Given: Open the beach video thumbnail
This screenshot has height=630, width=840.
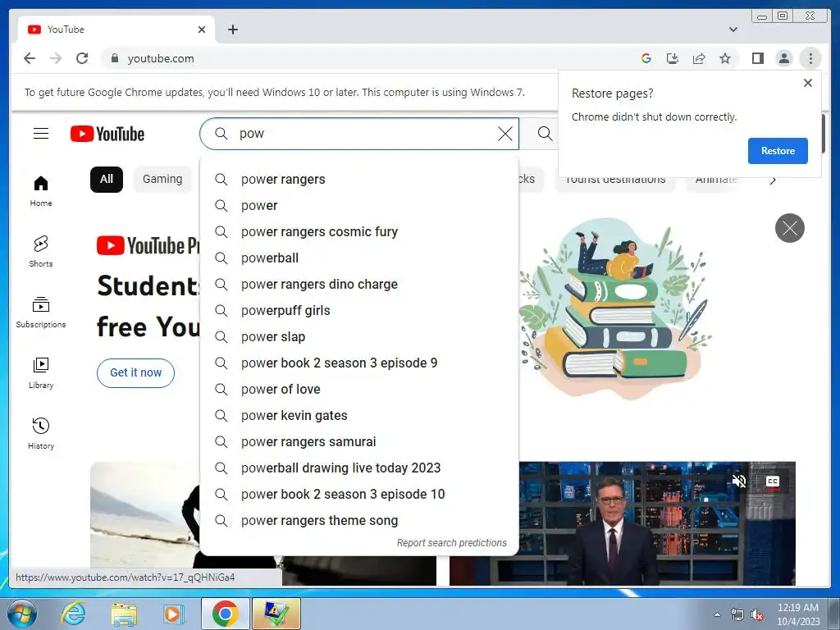Looking at the screenshot, I should point(144,514).
